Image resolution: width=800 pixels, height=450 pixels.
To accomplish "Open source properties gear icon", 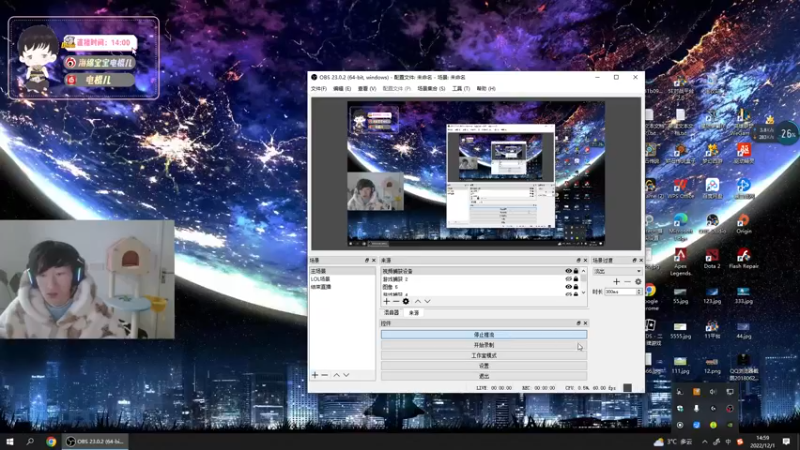I will tap(406, 302).
